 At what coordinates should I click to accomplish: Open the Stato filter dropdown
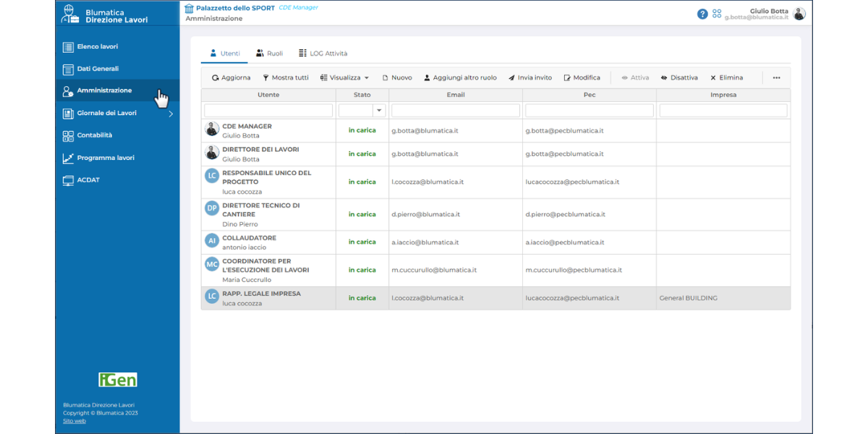coord(379,111)
